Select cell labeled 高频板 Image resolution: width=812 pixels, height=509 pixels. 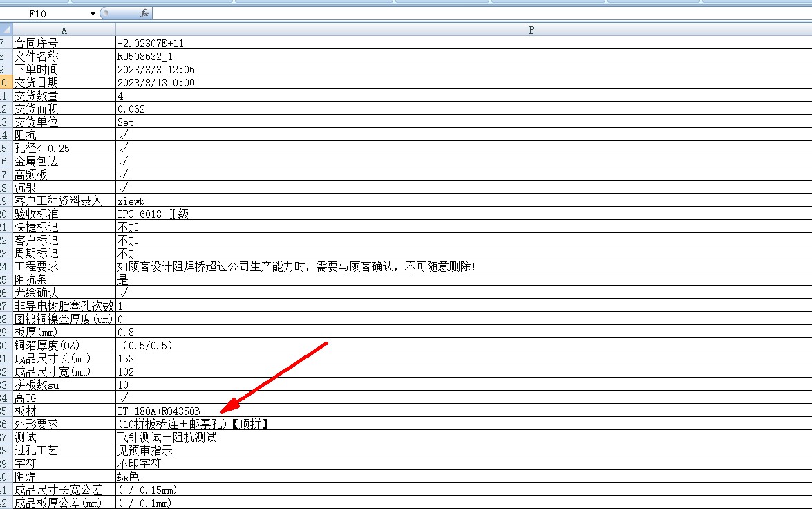64,174
